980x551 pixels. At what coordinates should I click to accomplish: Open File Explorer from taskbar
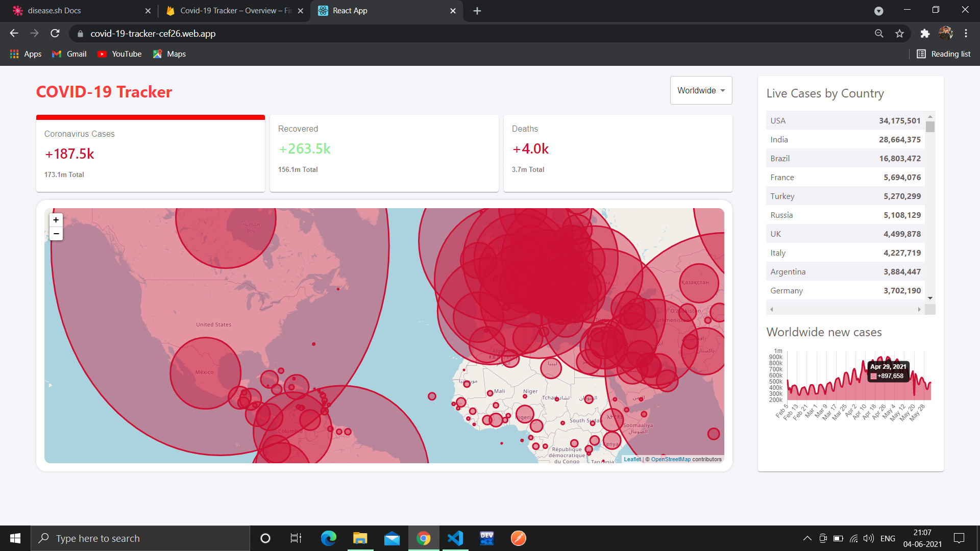tap(360, 538)
